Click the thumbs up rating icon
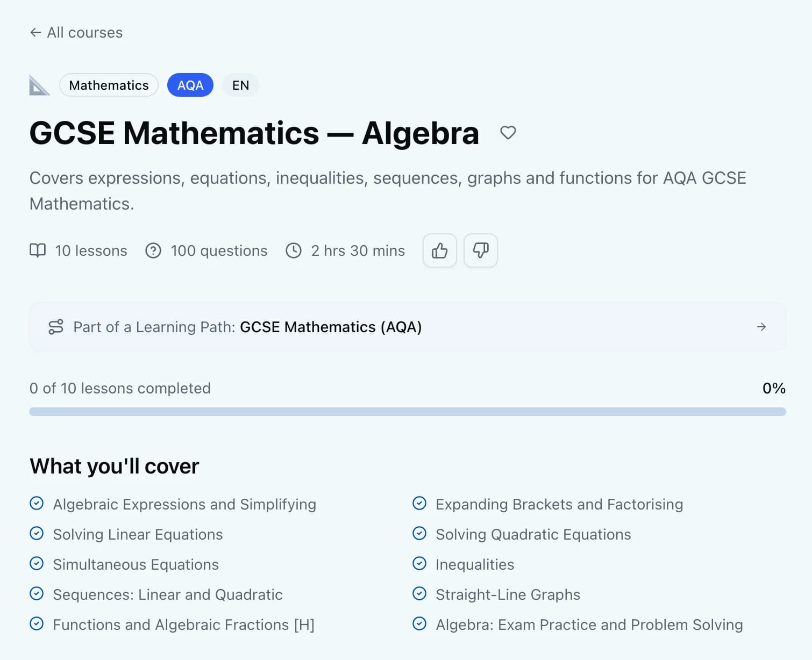The width and height of the screenshot is (812, 660). (x=439, y=250)
